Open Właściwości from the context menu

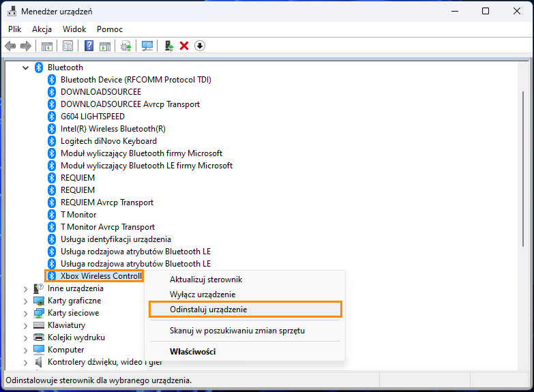point(245,352)
